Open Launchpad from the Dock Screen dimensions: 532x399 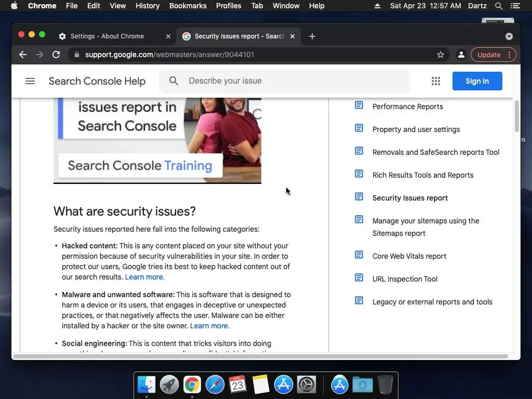point(169,385)
